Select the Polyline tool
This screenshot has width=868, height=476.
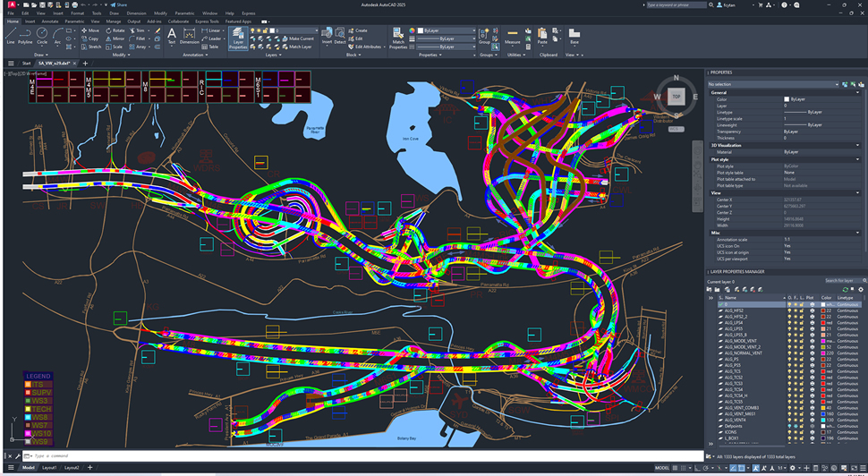pos(25,35)
